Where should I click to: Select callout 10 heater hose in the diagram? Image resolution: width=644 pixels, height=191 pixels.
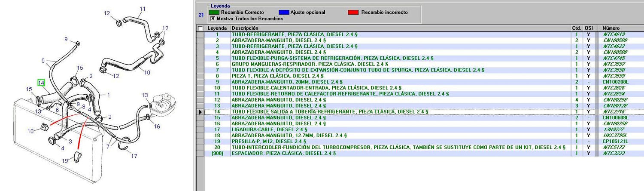click(147, 72)
